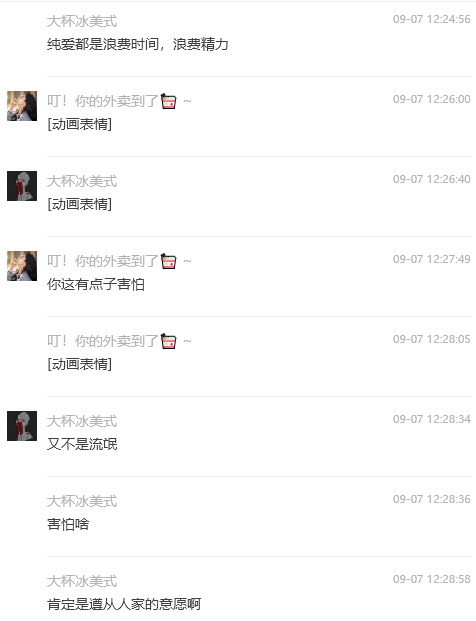Select message 纯爱都是浪费时间，浪费精力
The width and height of the screenshot is (476, 621).
(137, 44)
